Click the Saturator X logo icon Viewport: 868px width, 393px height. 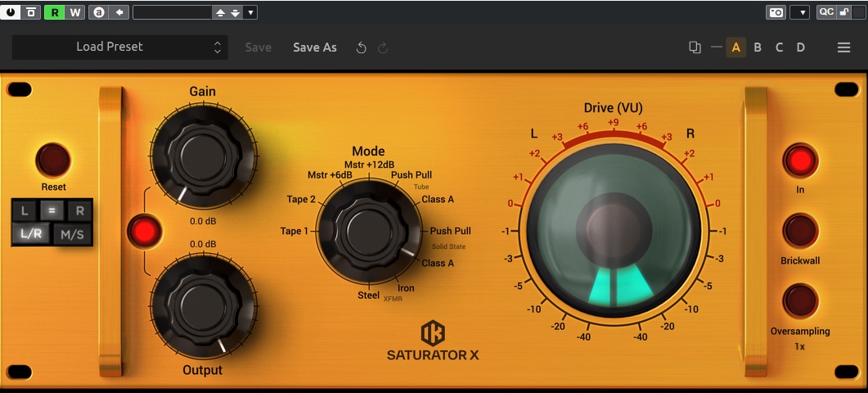pos(433,333)
